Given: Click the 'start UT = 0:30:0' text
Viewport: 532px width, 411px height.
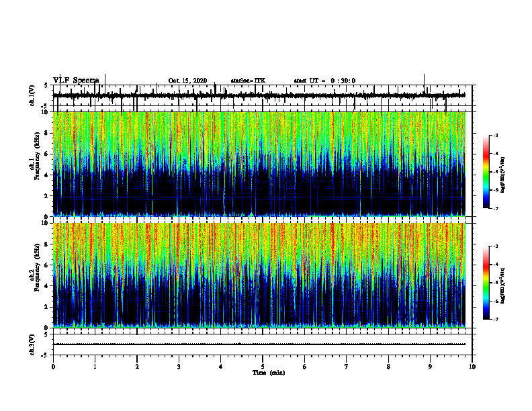Looking at the screenshot, I should [x=324, y=81].
